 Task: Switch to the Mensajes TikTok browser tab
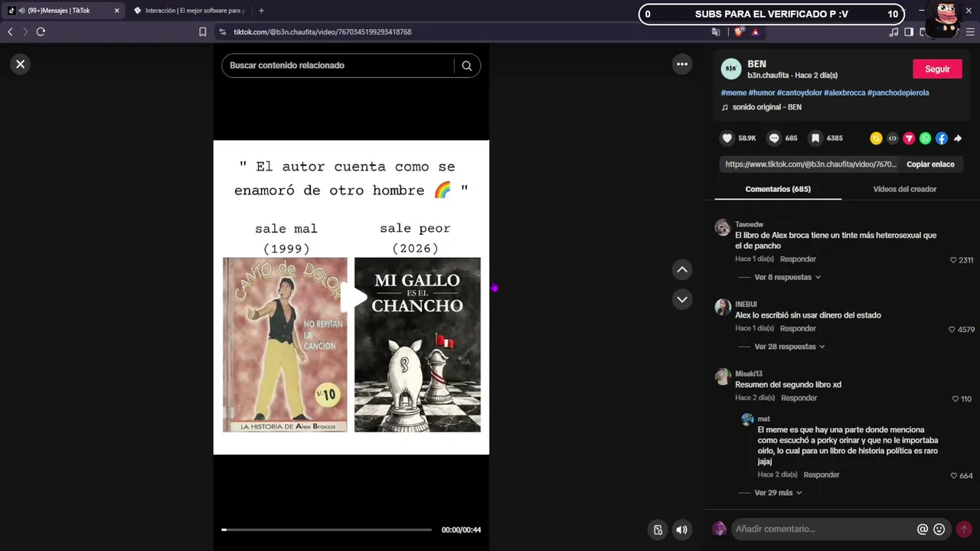pyautogui.click(x=63, y=11)
